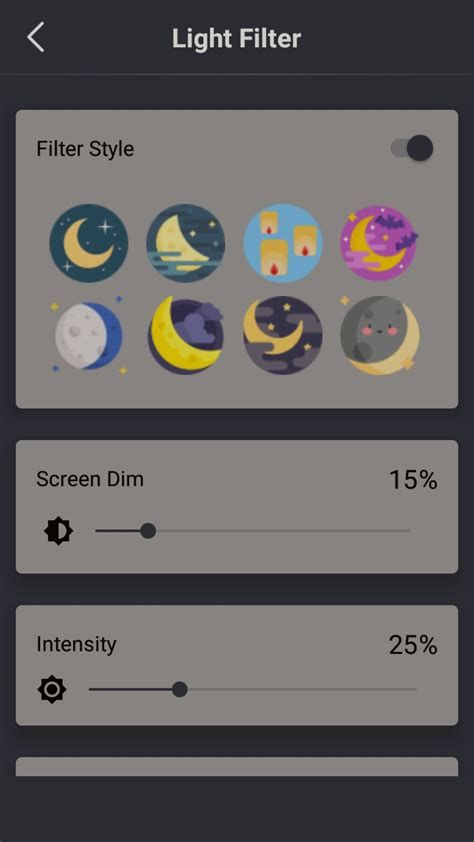Select the gray and blue half-moon filter
The image size is (474, 842).
point(89,335)
